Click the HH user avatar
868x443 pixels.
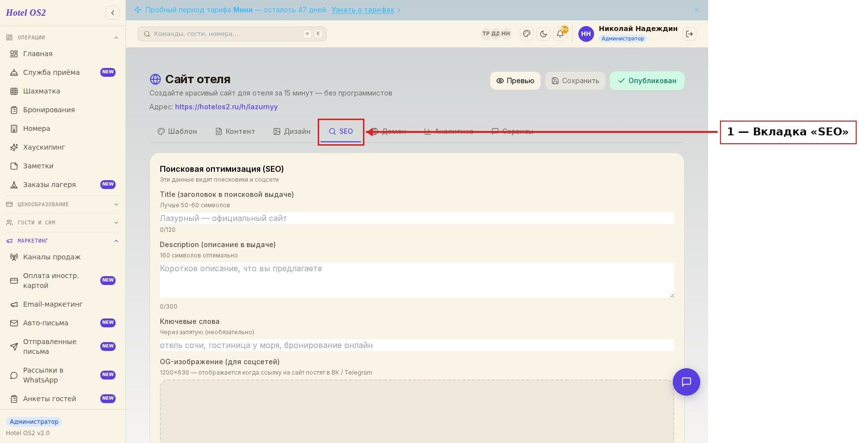point(586,33)
